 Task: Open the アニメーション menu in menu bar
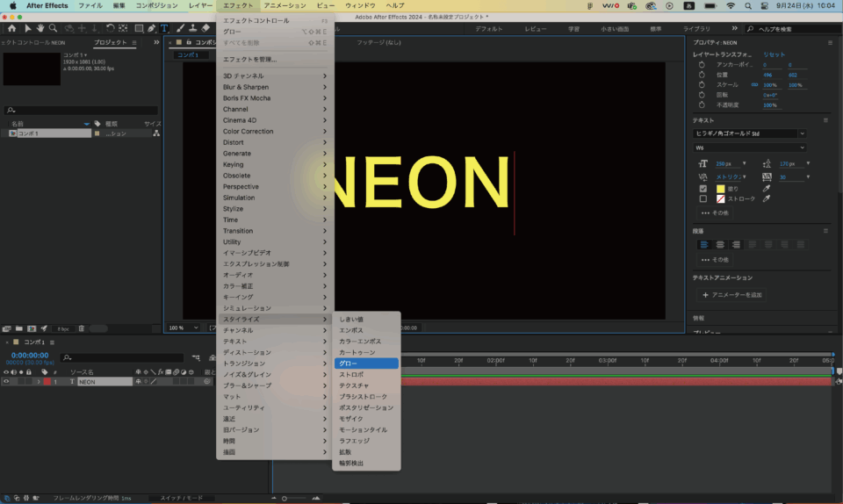pyautogui.click(x=284, y=5)
